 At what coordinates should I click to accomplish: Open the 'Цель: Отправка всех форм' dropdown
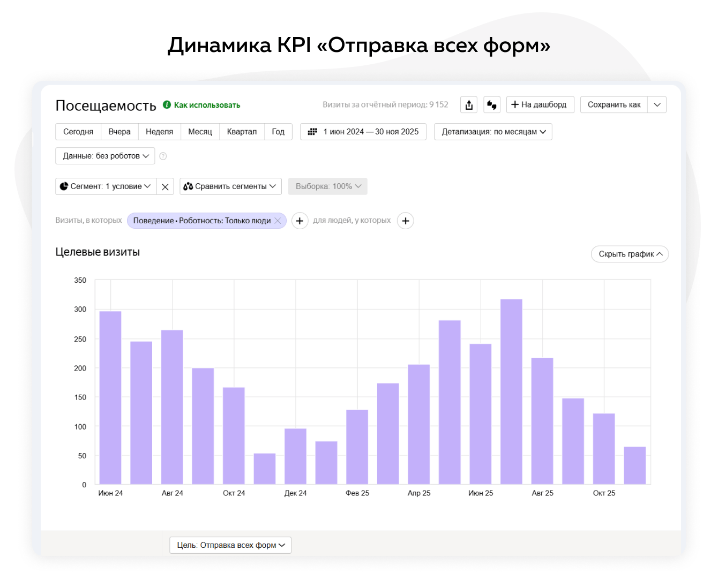tap(230, 545)
